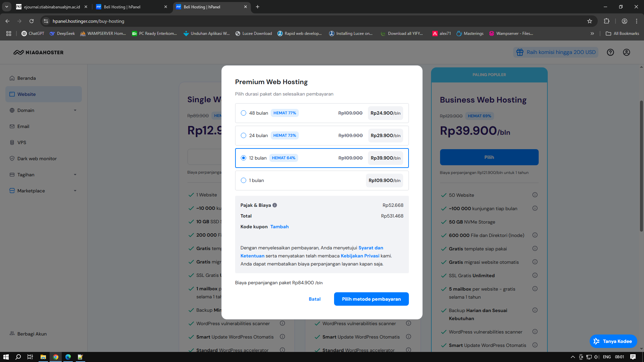This screenshot has width=644, height=362.
Task: Select the 24 bulan plan radio button
Action: [244, 136]
